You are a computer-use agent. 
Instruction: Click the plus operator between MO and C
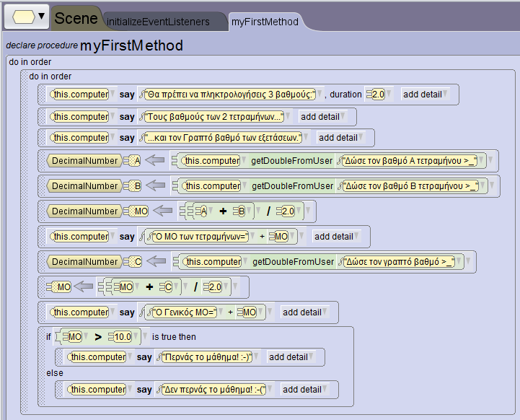(x=149, y=286)
